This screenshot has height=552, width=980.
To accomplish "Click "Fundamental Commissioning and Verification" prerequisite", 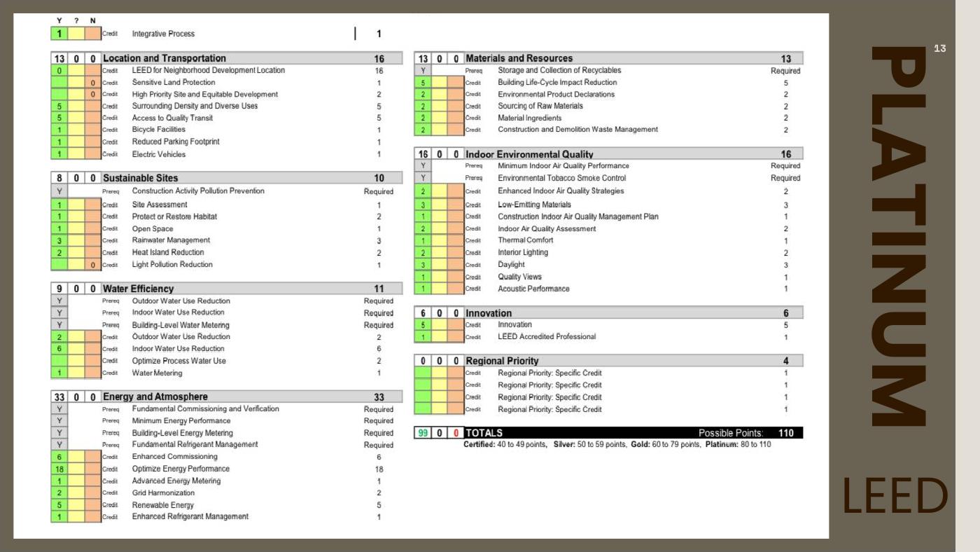I will pos(206,409).
